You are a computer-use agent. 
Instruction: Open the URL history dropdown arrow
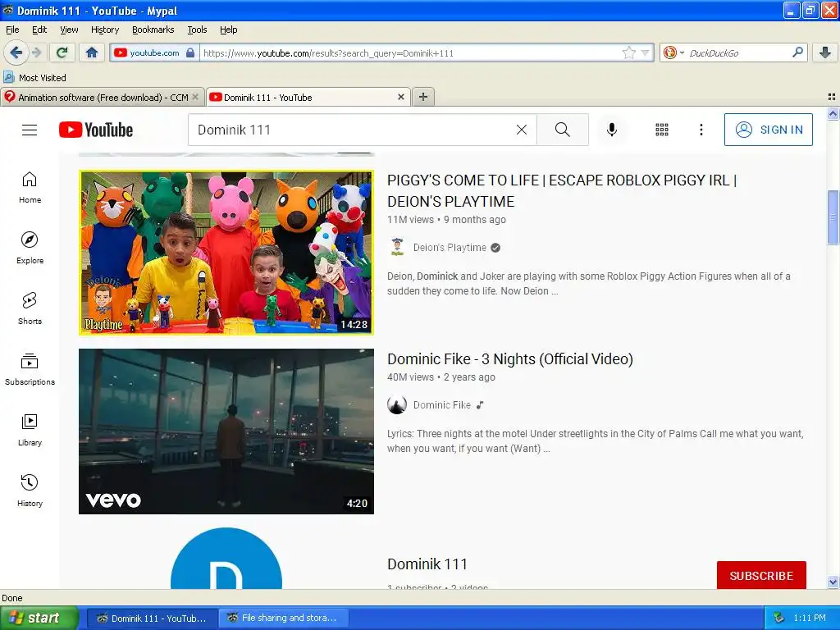646,52
